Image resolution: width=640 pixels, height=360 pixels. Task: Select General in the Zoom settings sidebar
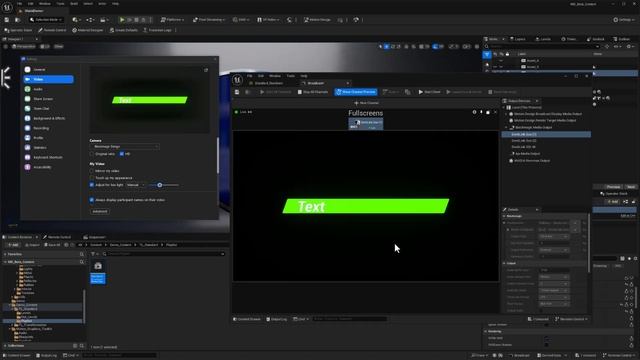click(48, 69)
